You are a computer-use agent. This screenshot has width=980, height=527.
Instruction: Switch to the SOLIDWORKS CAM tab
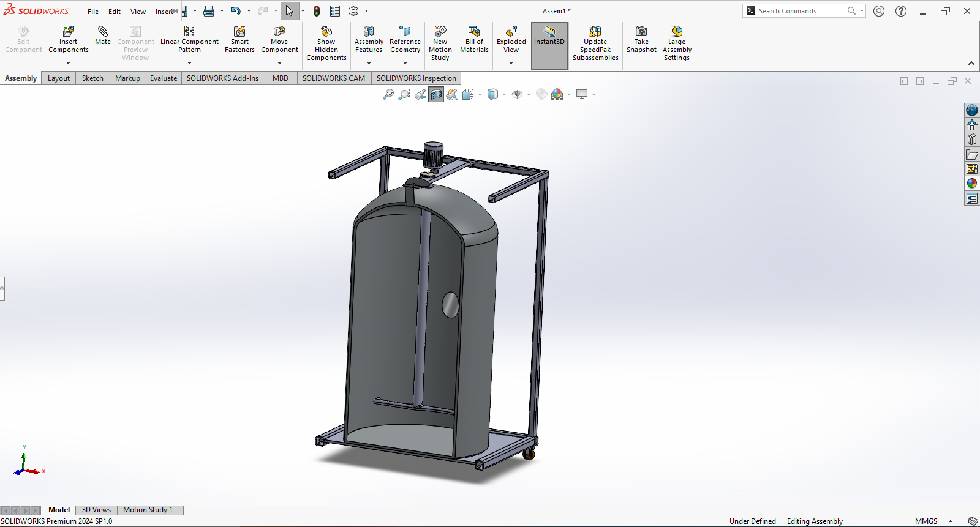[x=334, y=78]
